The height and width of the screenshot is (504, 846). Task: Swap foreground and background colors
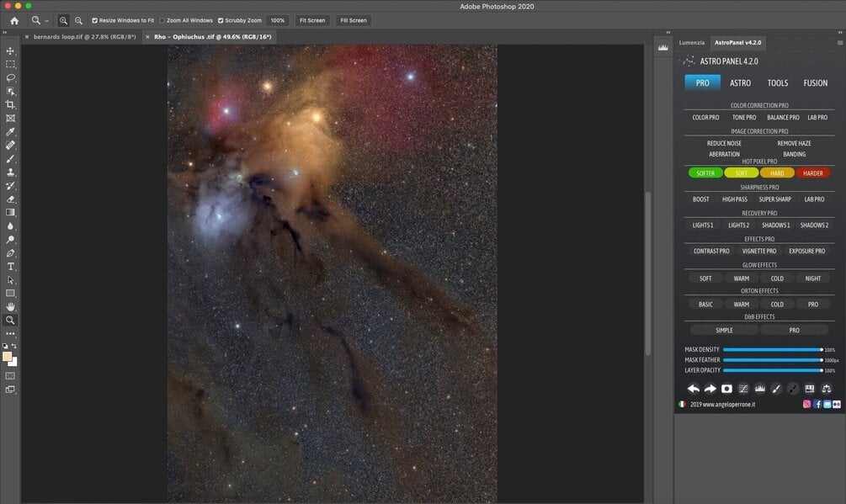(14, 346)
